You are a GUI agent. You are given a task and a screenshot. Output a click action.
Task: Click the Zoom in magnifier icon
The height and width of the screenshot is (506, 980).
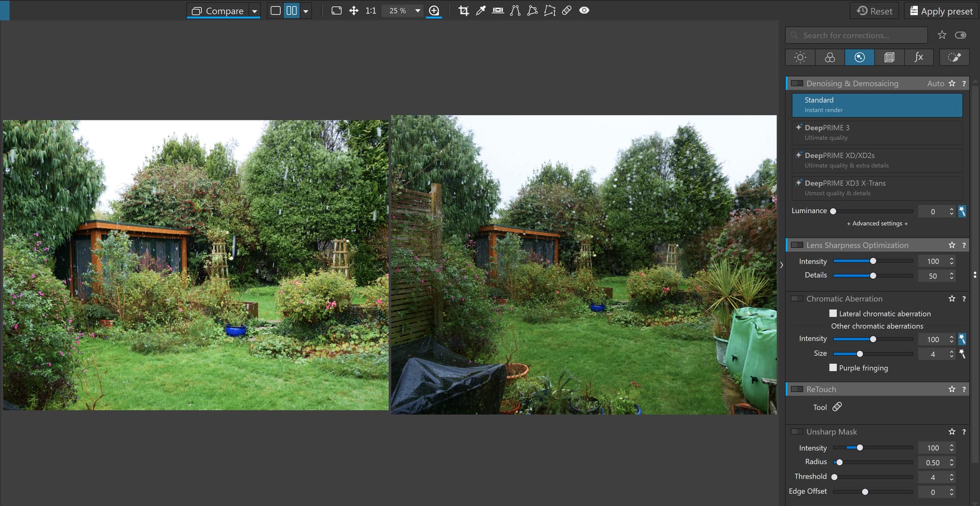coord(434,11)
